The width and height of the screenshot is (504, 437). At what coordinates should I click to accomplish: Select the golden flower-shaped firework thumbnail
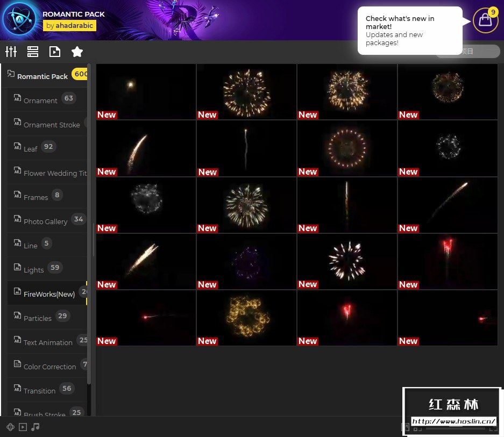[246, 318]
